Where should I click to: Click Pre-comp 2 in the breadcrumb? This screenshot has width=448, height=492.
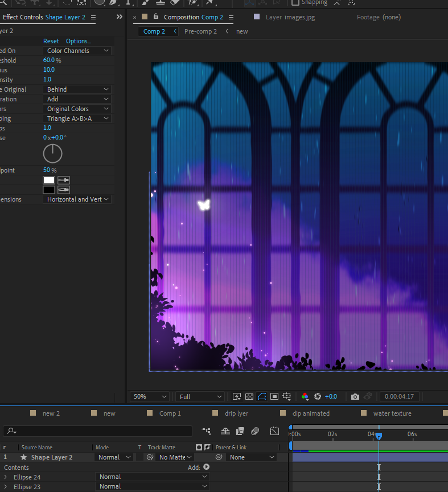pyautogui.click(x=200, y=31)
